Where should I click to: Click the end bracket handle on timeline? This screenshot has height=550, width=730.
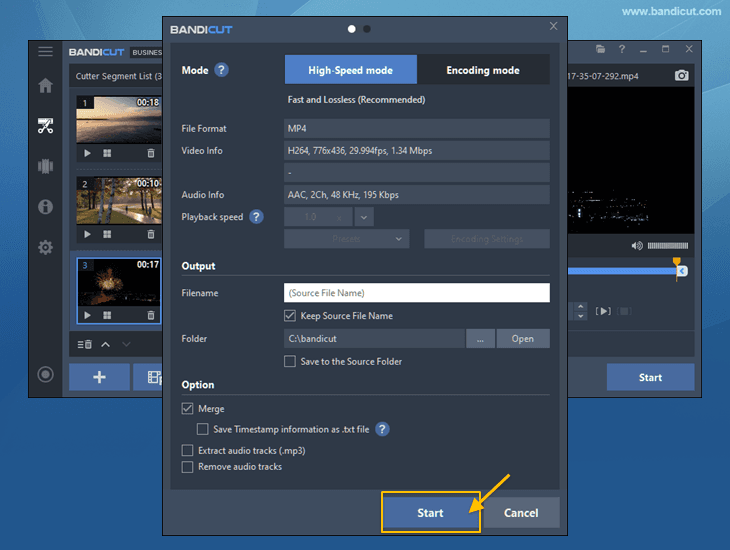(x=682, y=271)
